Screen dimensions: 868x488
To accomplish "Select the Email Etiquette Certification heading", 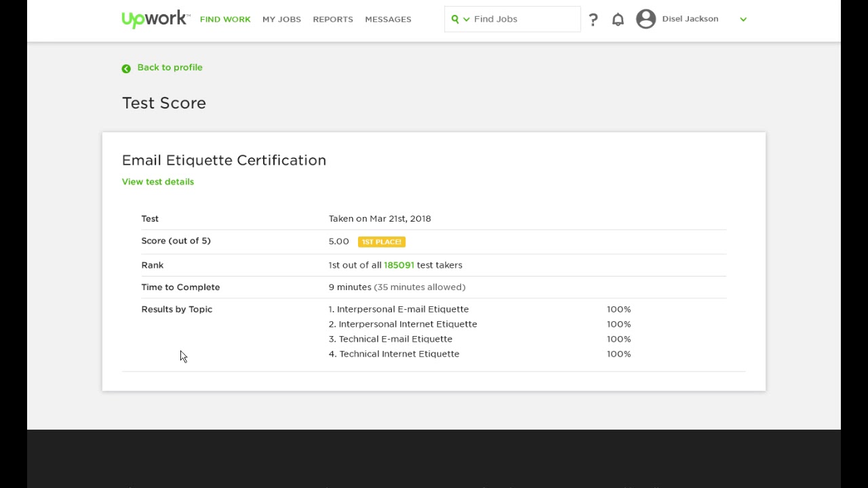I will pos(224,160).
